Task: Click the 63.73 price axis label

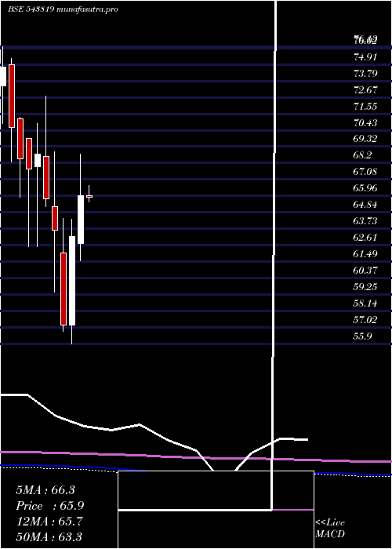Action: tap(365, 220)
